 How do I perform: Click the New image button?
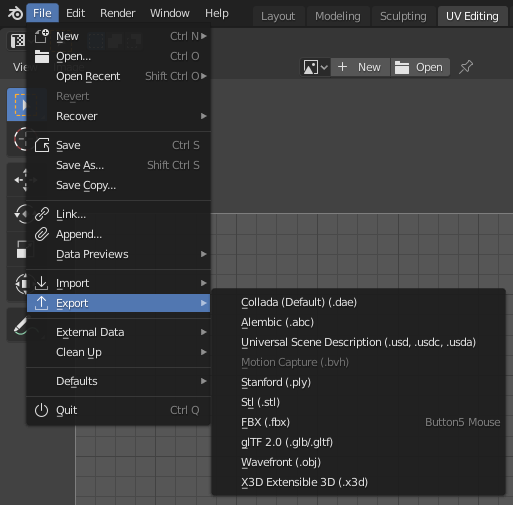tap(360, 67)
